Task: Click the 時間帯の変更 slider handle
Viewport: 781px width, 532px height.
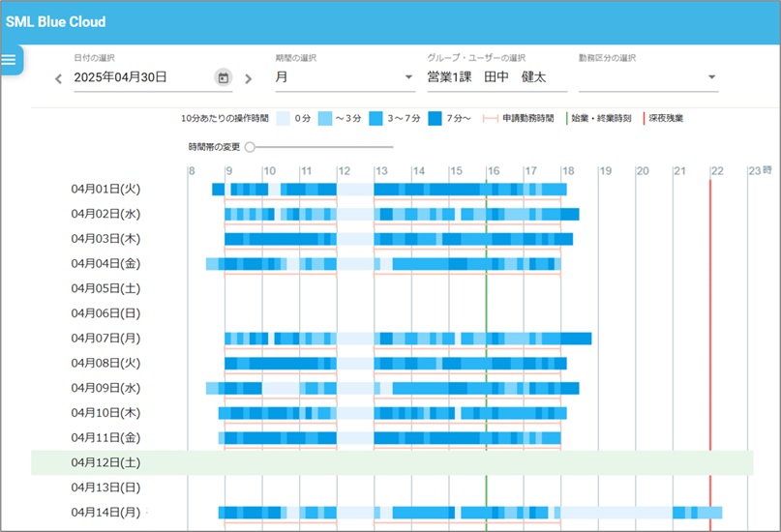Action: 250,147
